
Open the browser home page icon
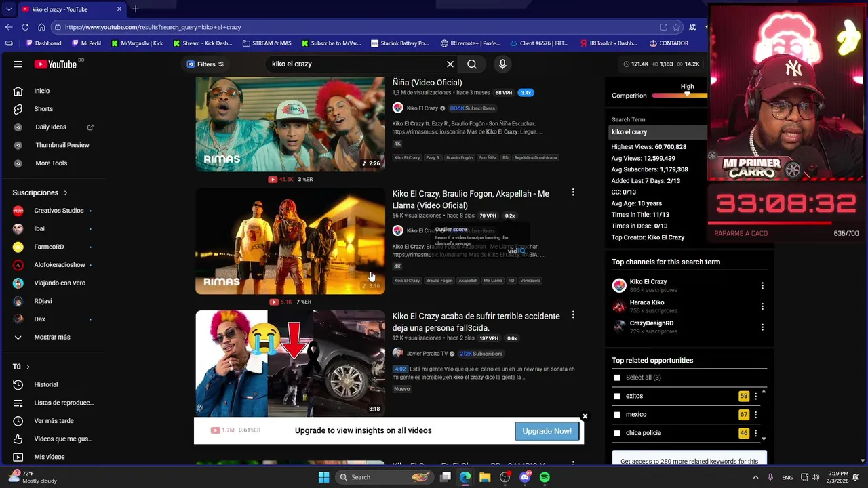tap(41, 27)
